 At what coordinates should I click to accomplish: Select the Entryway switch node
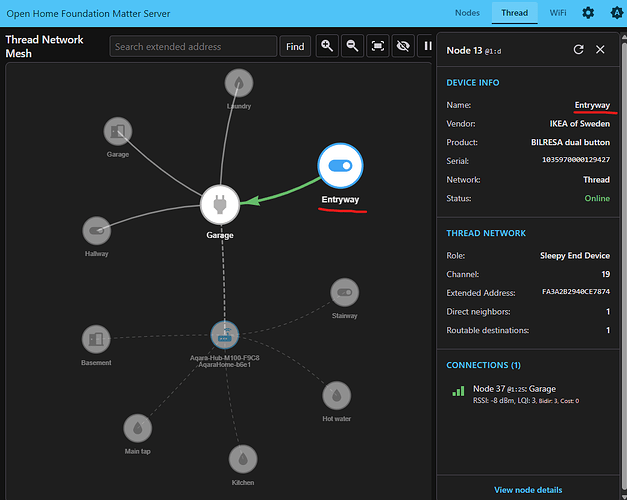(x=340, y=165)
